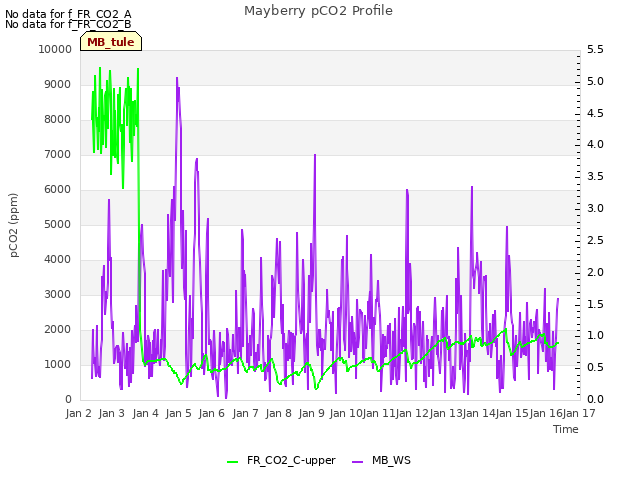Viewport: 640px width, 480px height.
Task: Click the Jan 7 x-axis label
Action: coord(245,413)
